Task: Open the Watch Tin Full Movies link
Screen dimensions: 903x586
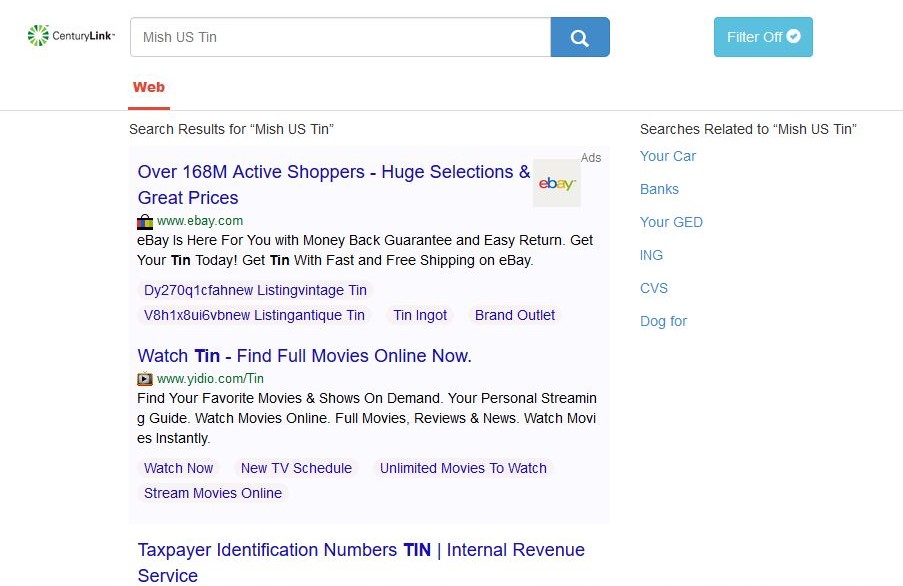Action: [x=304, y=356]
